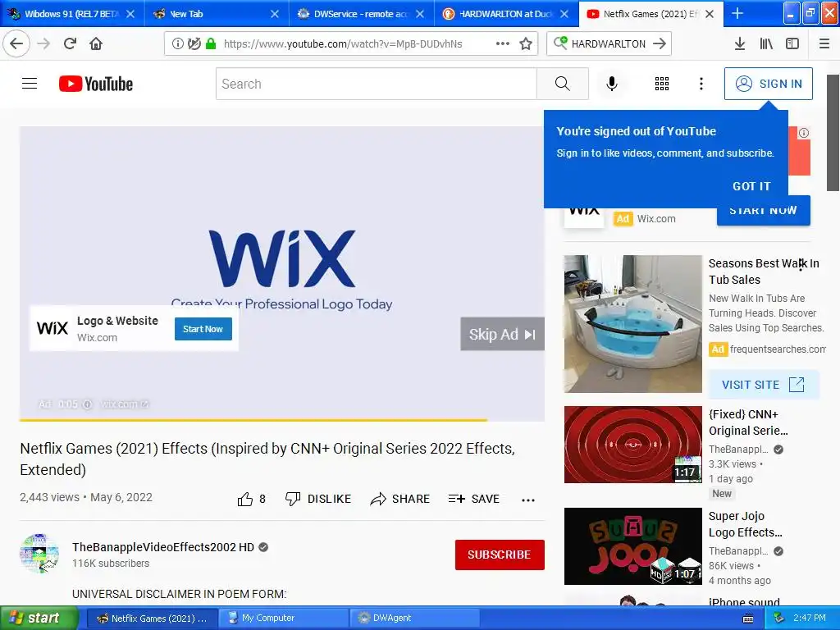
Task: Click the SUBSCRIBE button
Action: (500, 555)
